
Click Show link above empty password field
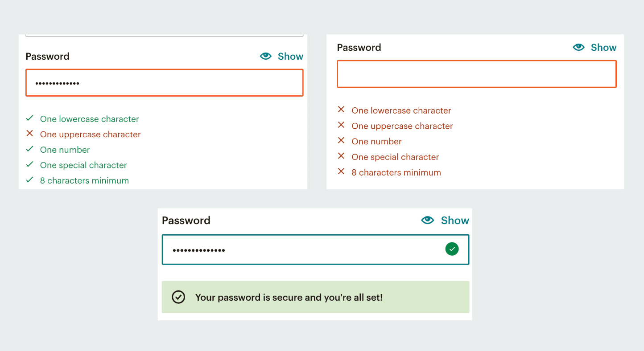point(603,47)
